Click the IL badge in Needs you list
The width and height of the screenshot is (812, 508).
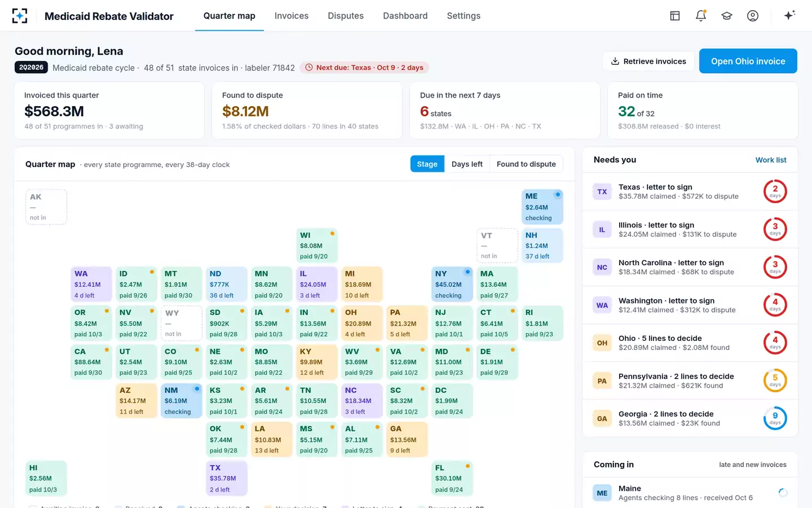(602, 230)
